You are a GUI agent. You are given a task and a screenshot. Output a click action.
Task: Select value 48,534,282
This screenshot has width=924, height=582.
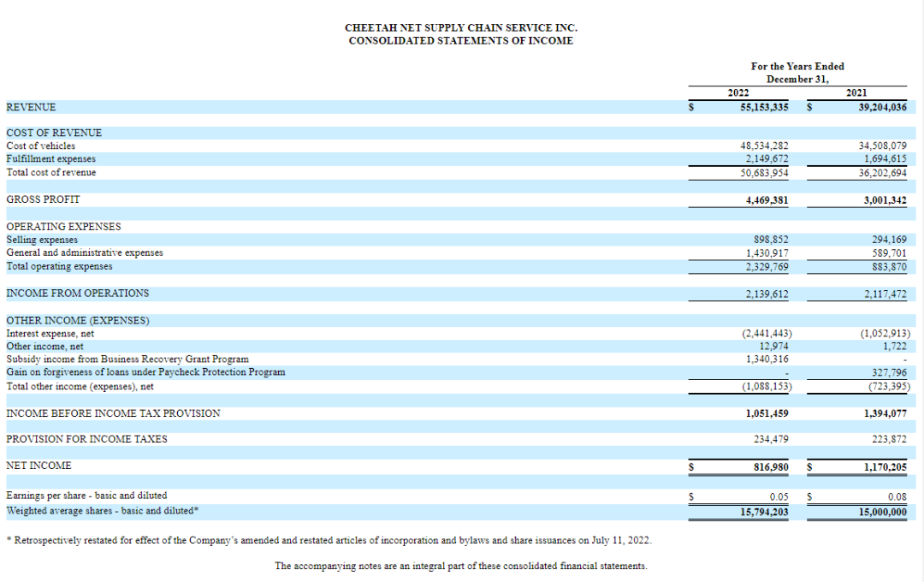pos(764,145)
